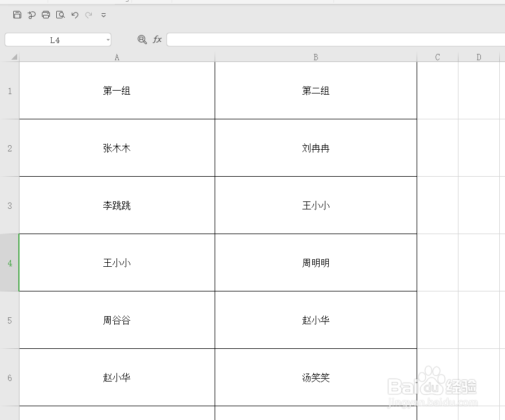505x420 pixels.
Task: Select 王小小 cell in column B
Action: click(316, 205)
